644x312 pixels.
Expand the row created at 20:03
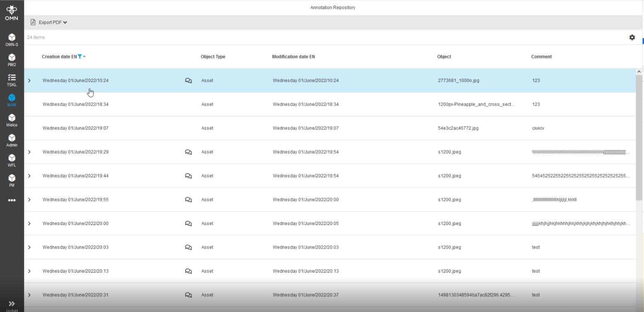click(29, 247)
